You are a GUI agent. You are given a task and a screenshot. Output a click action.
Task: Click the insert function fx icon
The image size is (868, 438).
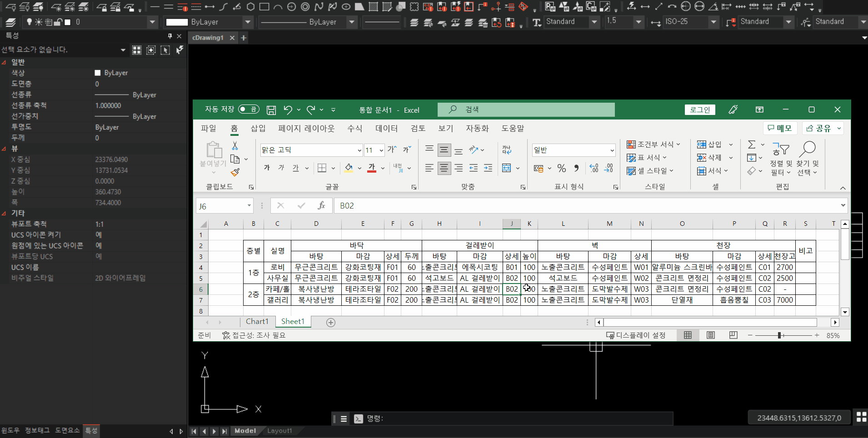click(x=321, y=206)
